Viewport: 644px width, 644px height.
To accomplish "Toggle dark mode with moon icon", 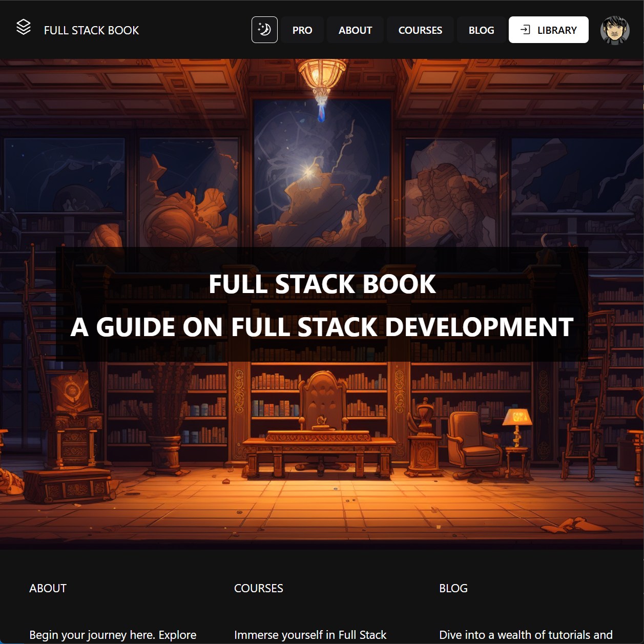I will [264, 30].
